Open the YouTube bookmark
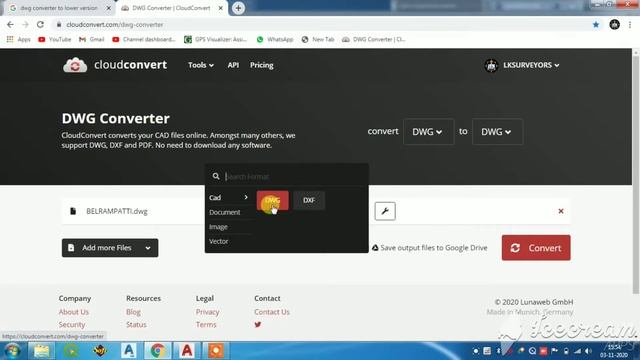 [x=55, y=39]
